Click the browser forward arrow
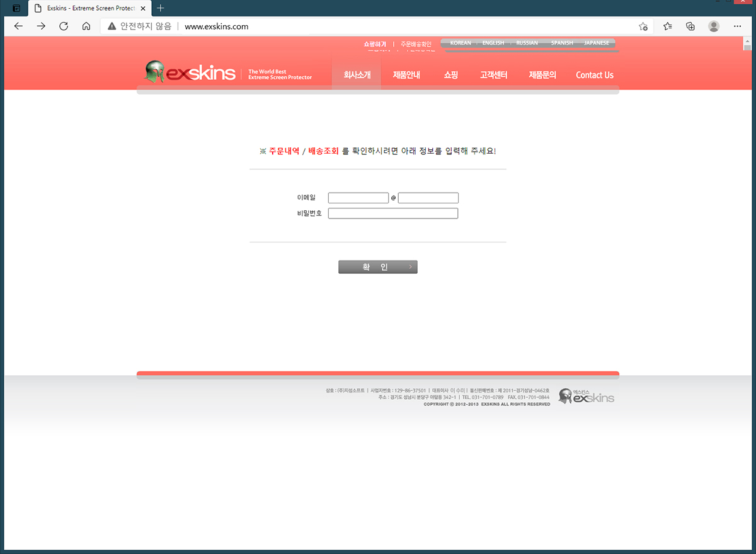756x554 pixels. pyautogui.click(x=41, y=26)
